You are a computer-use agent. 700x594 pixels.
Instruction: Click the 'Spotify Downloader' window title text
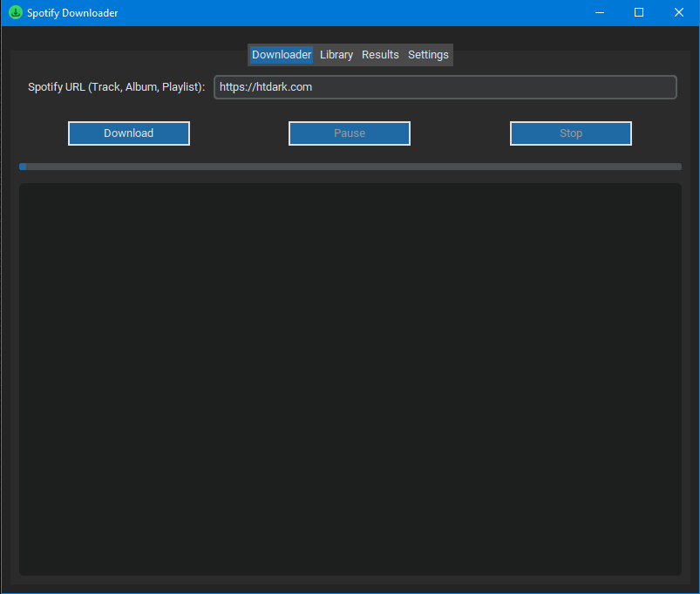(72, 13)
